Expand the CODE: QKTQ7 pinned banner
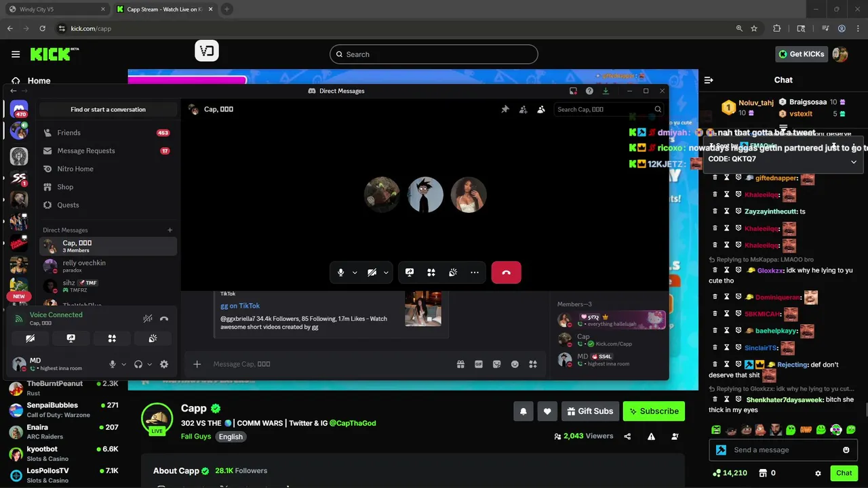868x488 pixels. tap(854, 161)
